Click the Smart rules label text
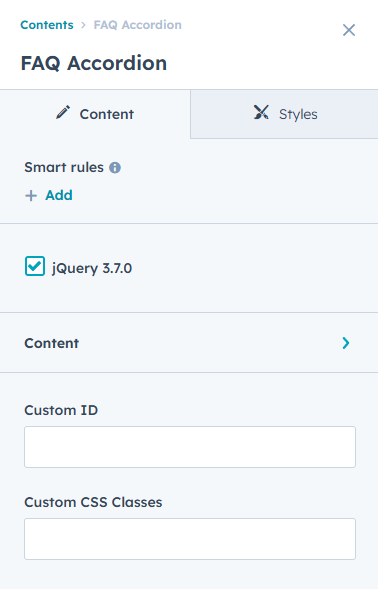Viewport: 378px width, 589px height. point(64,167)
